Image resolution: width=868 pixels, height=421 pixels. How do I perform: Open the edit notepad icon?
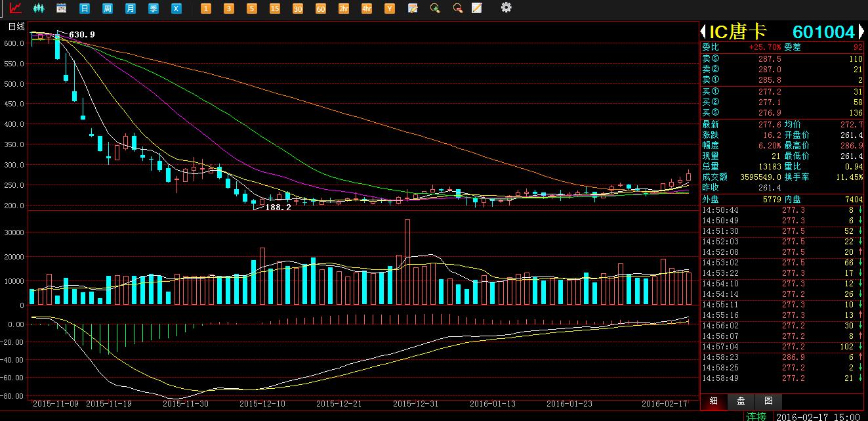pos(477,9)
